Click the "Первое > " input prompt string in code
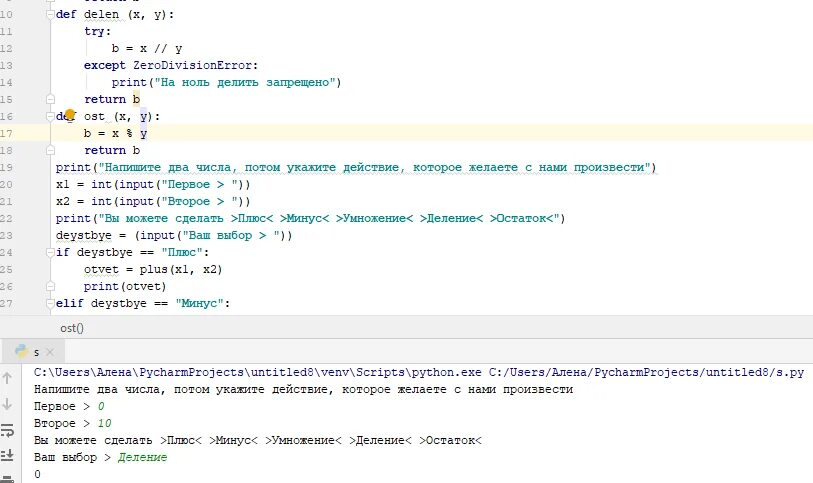 click(x=200, y=184)
